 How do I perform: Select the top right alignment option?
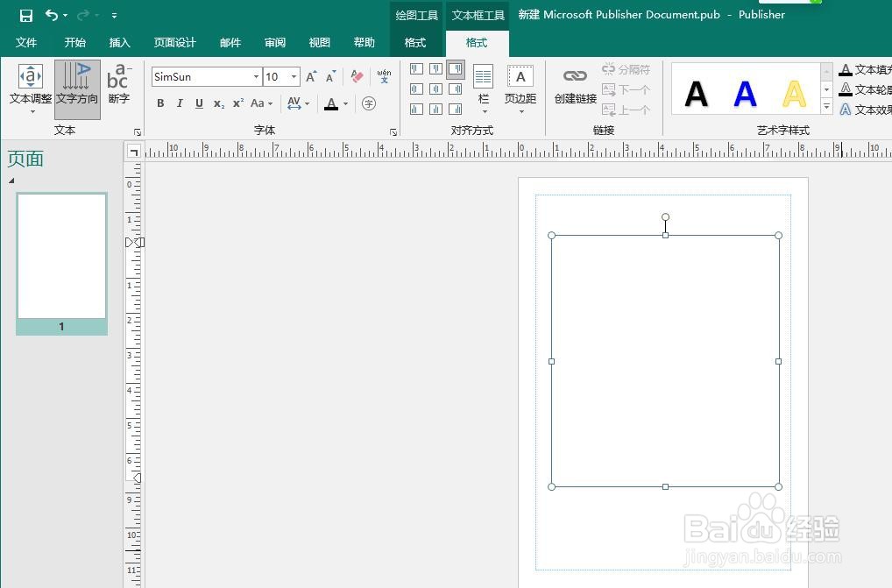click(455, 69)
